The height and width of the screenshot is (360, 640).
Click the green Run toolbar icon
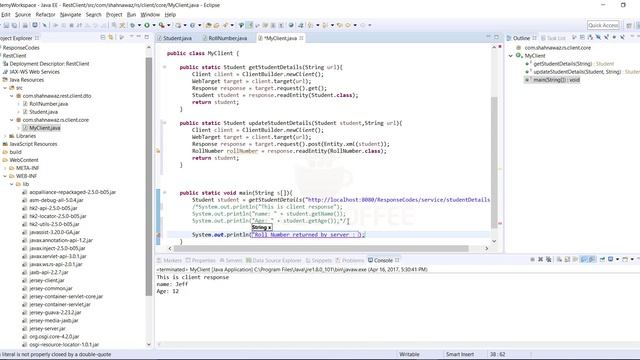click(147, 25)
